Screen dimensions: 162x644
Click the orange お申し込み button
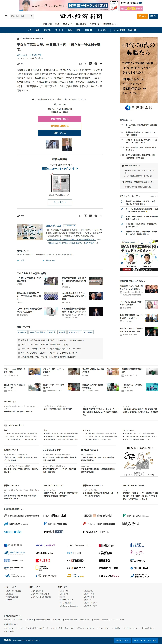(x=142, y=16)
